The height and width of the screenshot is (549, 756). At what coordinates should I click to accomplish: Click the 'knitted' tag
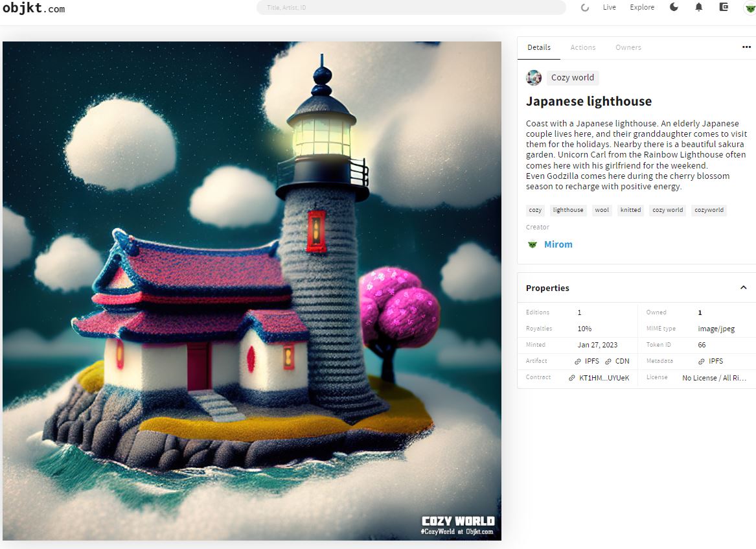[x=630, y=209]
